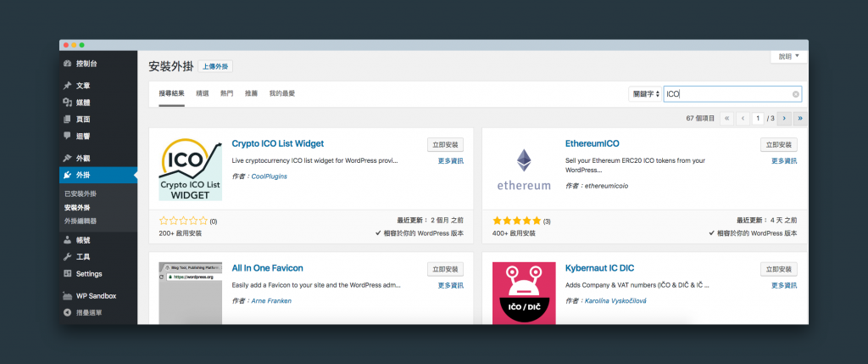
Task: Open the EthereumICO title link
Action: click(x=593, y=143)
